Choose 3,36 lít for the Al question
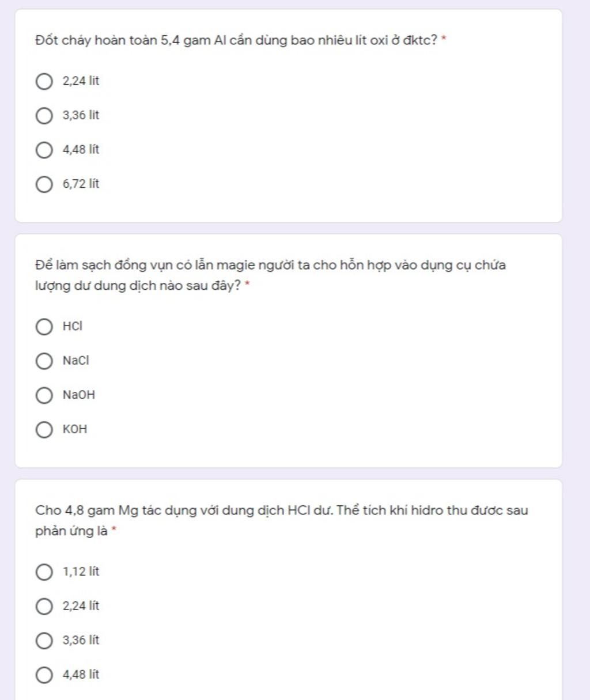Screen dimensions: 590x700 coord(44,116)
